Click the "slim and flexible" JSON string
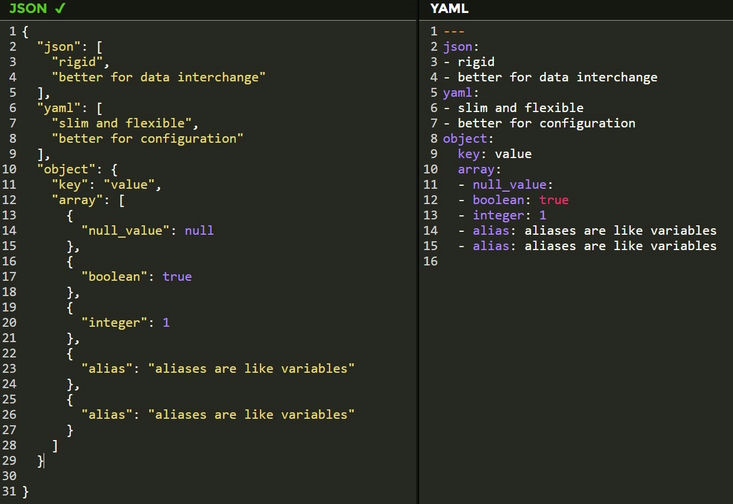 coord(122,123)
